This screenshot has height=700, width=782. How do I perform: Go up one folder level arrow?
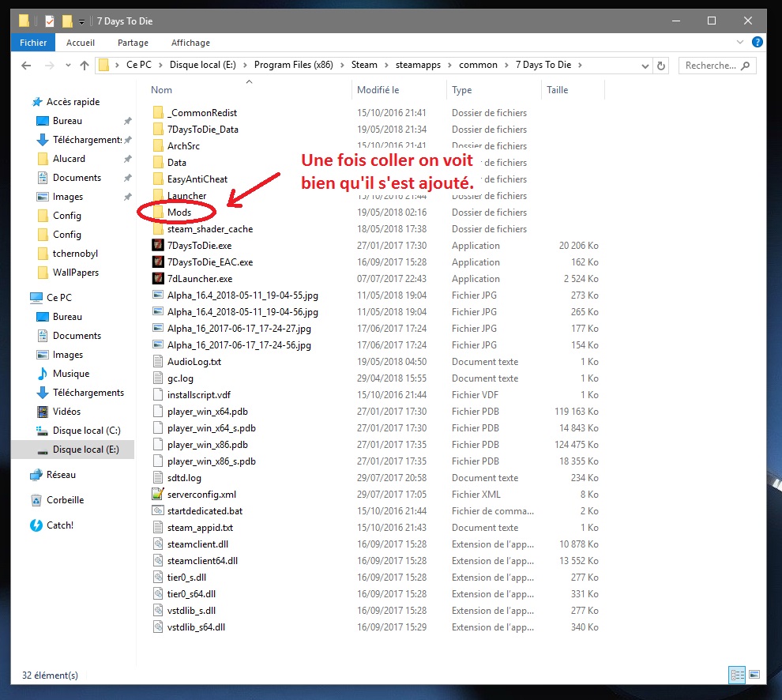(85, 66)
